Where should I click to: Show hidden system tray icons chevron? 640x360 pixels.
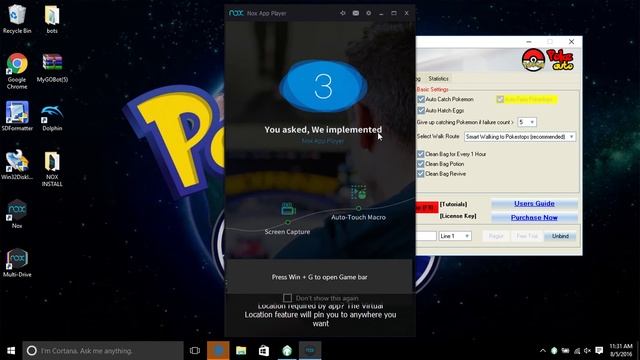pyautogui.click(x=542, y=351)
